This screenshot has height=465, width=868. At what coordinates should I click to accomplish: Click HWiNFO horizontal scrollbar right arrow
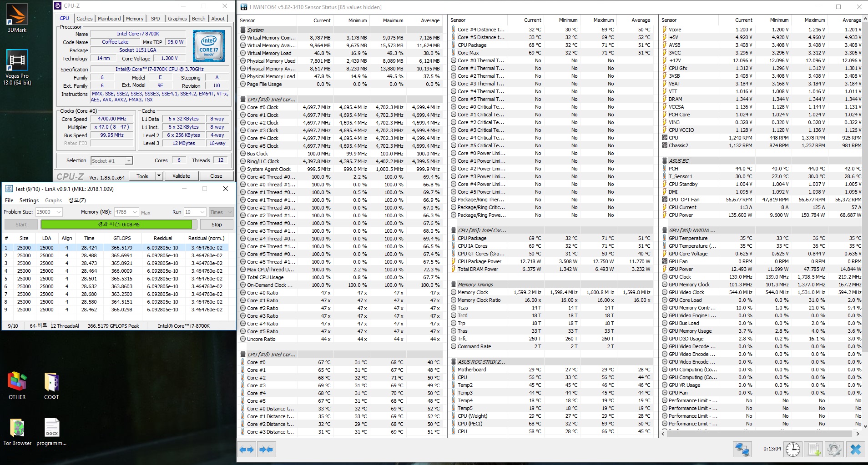click(858, 434)
